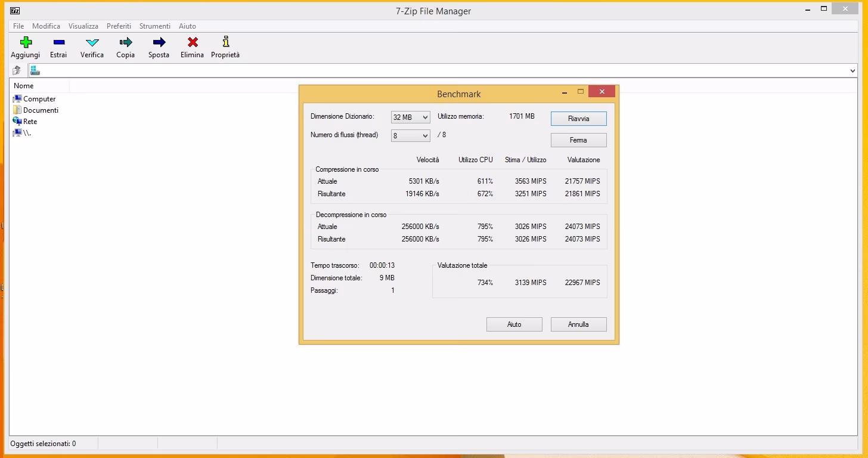This screenshot has height=458, width=868.
Task: Click the Rete list entry text
Action: (30, 122)
